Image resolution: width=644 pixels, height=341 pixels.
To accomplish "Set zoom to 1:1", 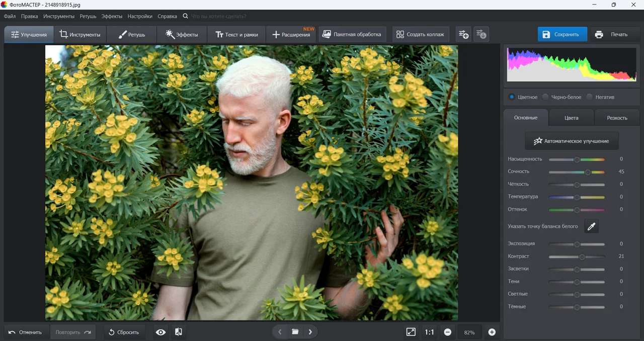I will point(429,332).
